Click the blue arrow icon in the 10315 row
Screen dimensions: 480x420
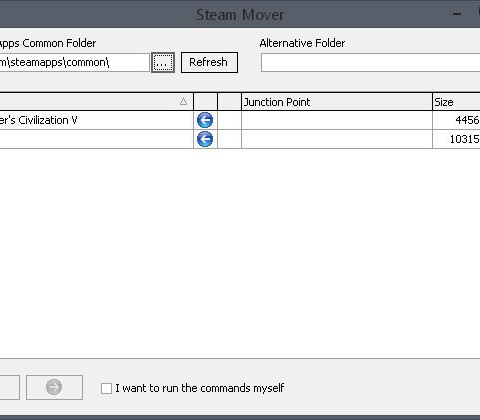click(x=205, y=139)
